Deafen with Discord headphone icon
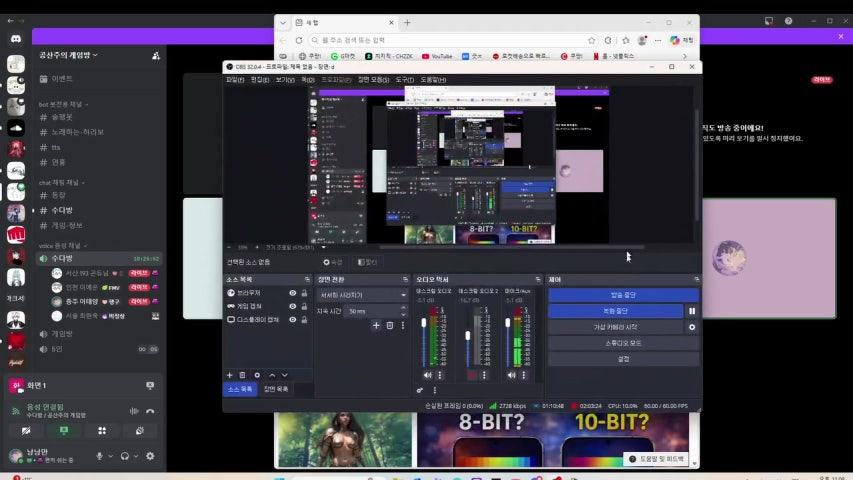 point(124,456)
